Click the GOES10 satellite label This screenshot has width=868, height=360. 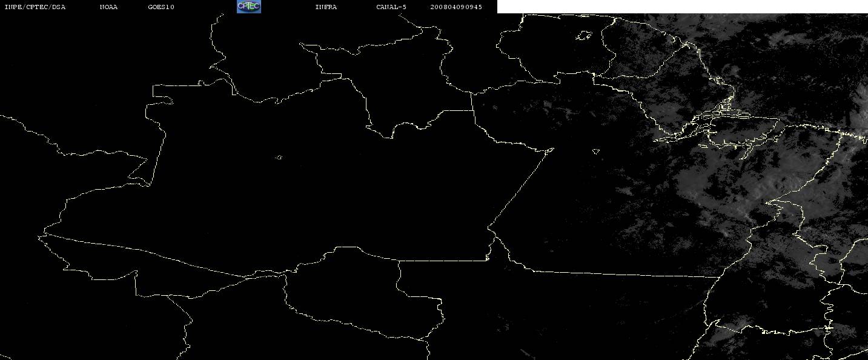tap(161, 7)
